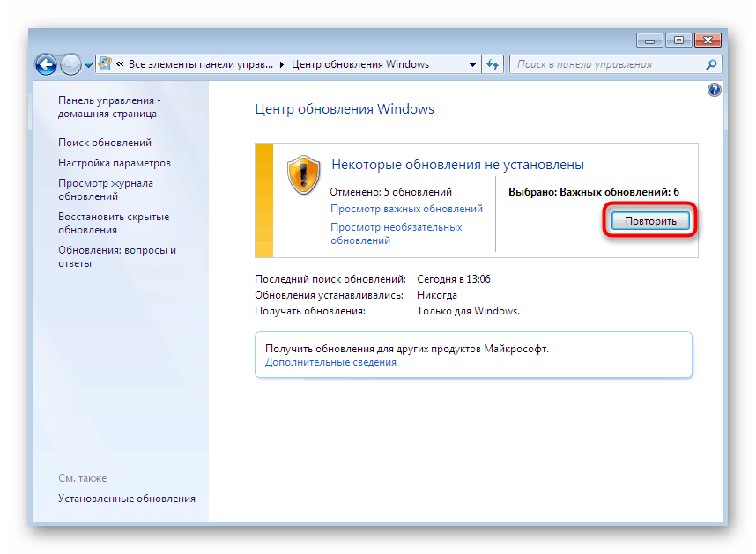Open Просмотр необязательных обновлений link
Image resolution: width=756 pixels, height=554 pixels.
pos(397,233)
